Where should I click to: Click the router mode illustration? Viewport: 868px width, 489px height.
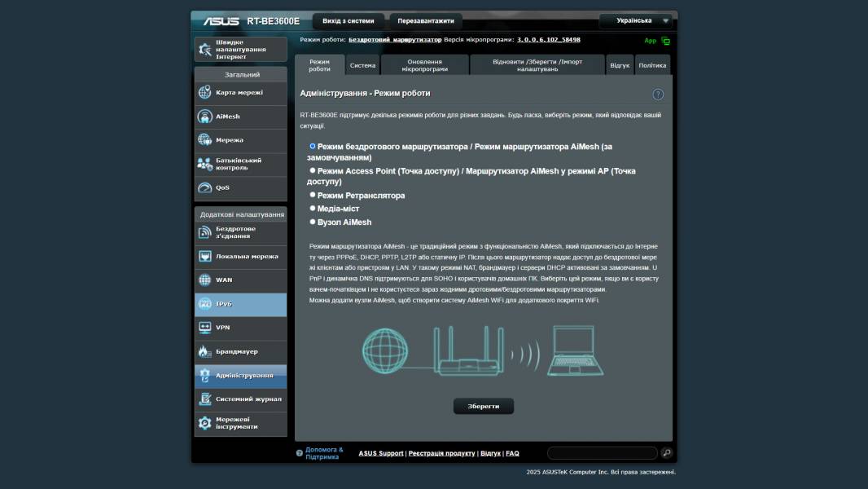coord(483,350)
